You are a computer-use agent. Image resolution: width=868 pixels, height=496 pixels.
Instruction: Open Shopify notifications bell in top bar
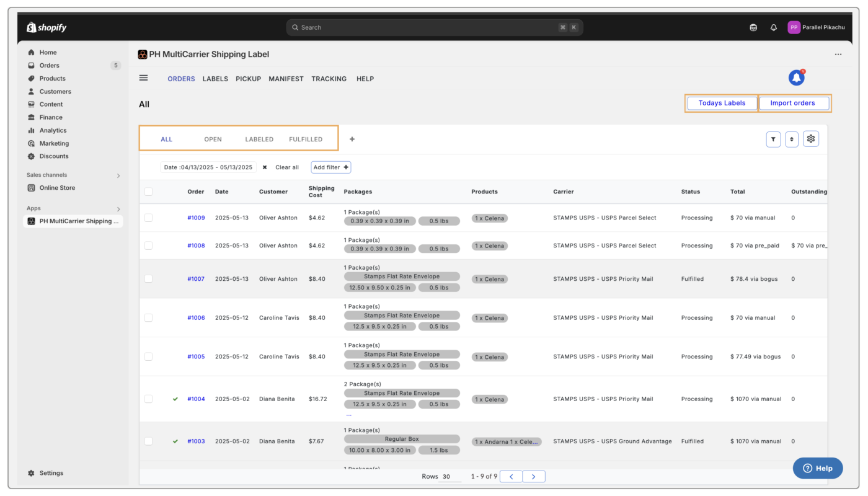point(774,27)
